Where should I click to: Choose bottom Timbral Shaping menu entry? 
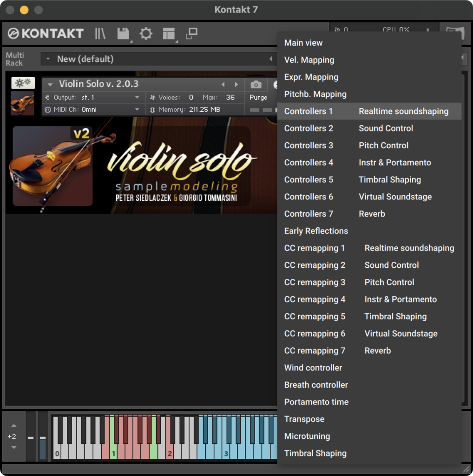point(369,453)
